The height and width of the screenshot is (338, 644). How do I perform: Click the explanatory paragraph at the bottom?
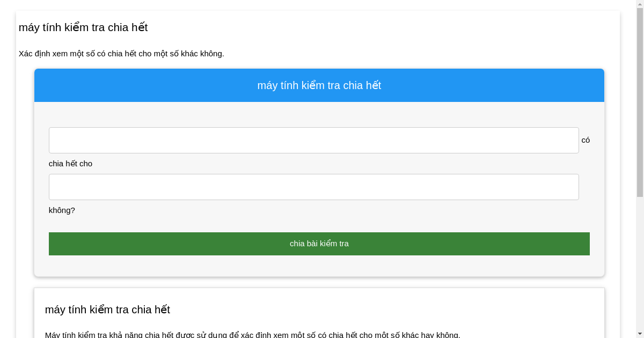(x=251, y=334)
